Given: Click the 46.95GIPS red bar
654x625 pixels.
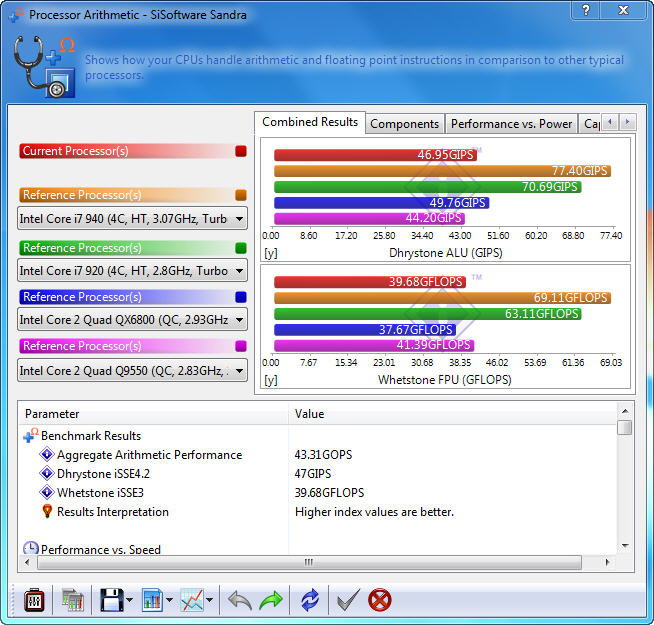Looking at the screenshot, I should (x=375, y=155).
